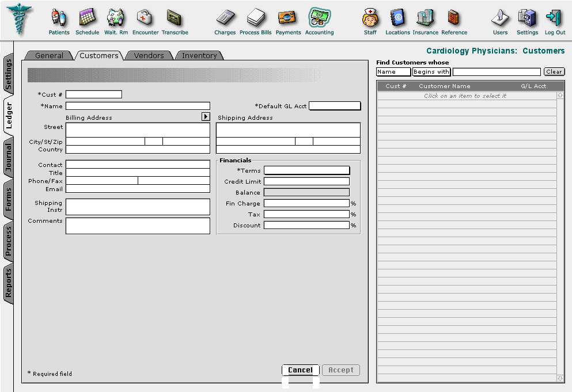Click the billing Country field
Screen dimensions: 572x392
[x=138, y=149]
